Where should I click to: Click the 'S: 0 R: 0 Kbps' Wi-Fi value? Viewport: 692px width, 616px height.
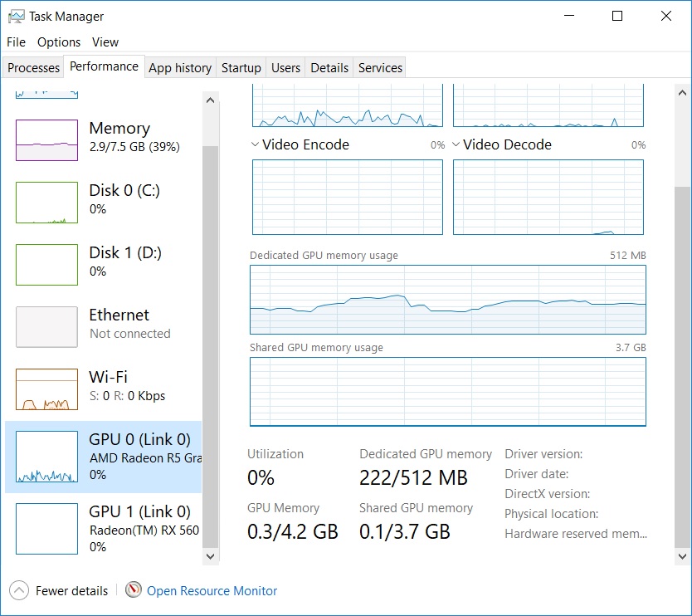[x=128, y=396]
